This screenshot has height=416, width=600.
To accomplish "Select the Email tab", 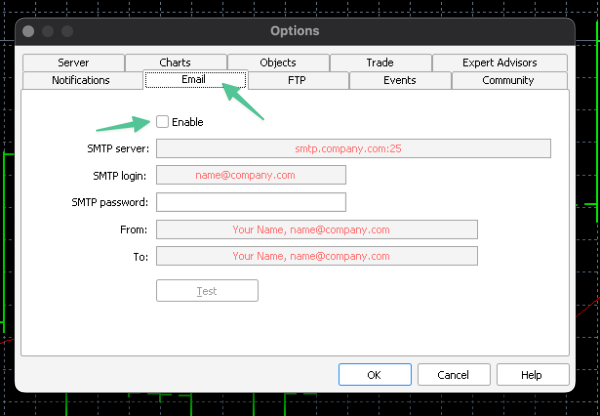I will pos(195,80).
